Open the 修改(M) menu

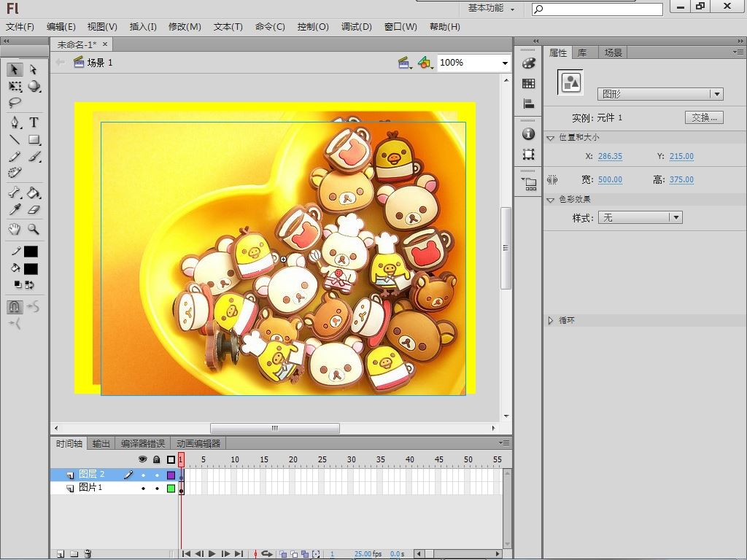tap(185, 27)
